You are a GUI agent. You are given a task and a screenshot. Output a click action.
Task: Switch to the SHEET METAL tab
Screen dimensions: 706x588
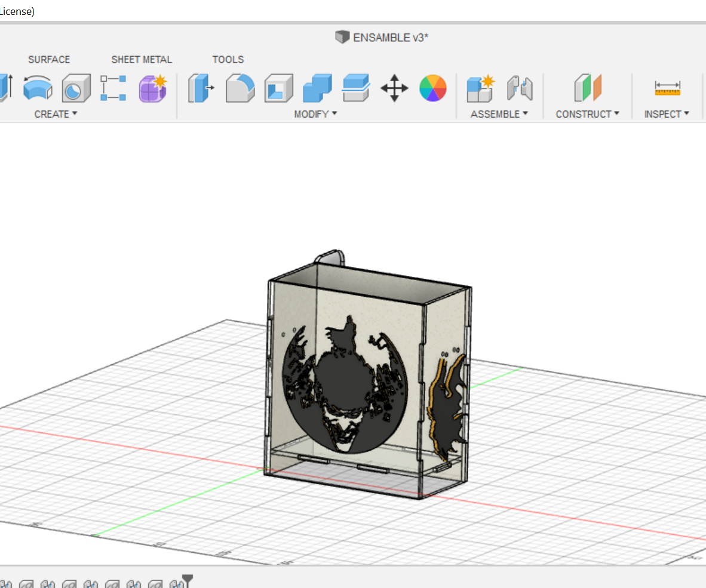(x=142, y=60)
